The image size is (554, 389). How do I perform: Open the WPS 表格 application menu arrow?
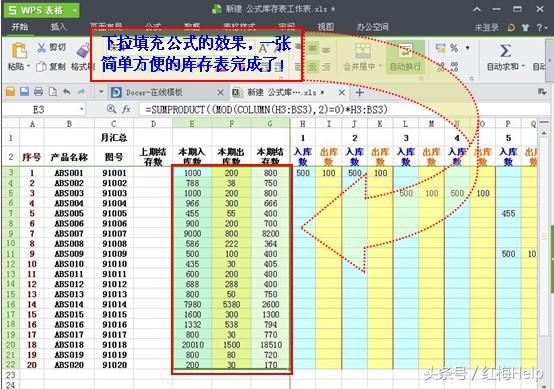pos(75,10)
